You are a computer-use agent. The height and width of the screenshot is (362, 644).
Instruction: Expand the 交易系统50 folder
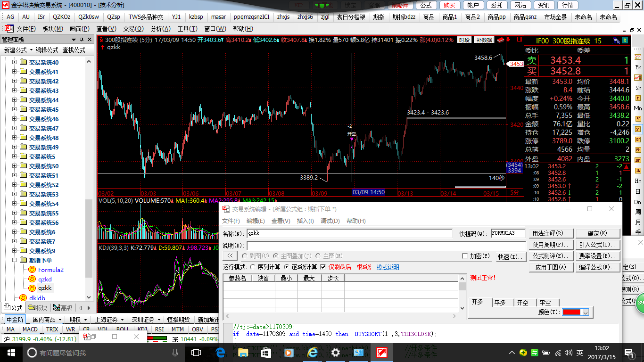(x=14, y=166)
